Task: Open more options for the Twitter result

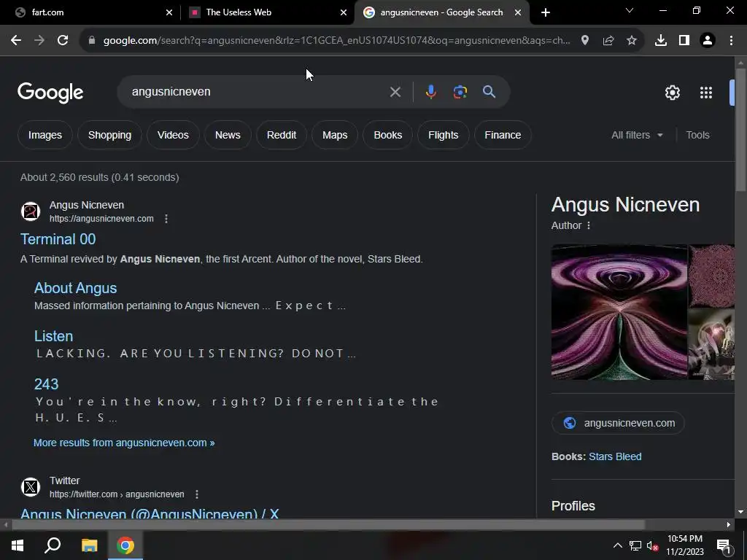Action: click(197, 494)
